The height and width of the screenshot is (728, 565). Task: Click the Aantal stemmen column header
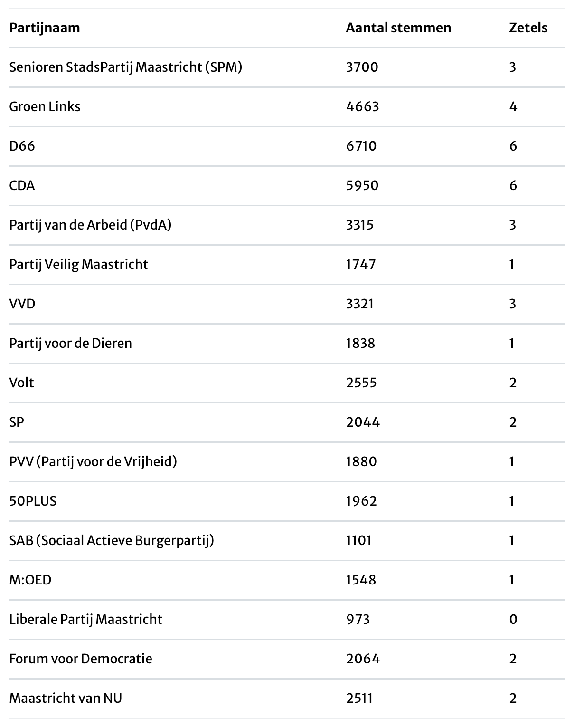(398, 28)
